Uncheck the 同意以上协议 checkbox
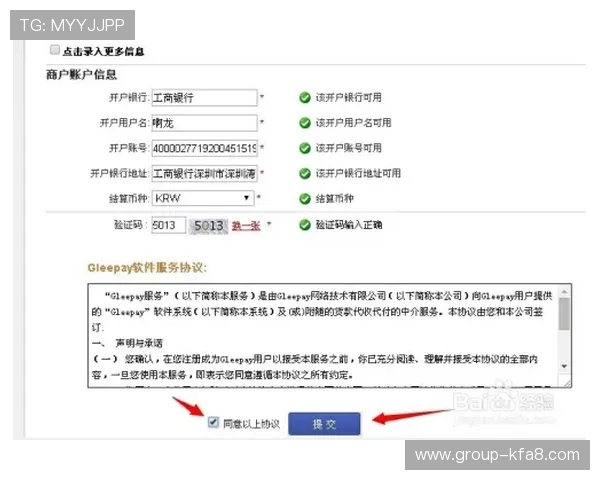Viewport: 600px width, 480px height. [213, 423]
